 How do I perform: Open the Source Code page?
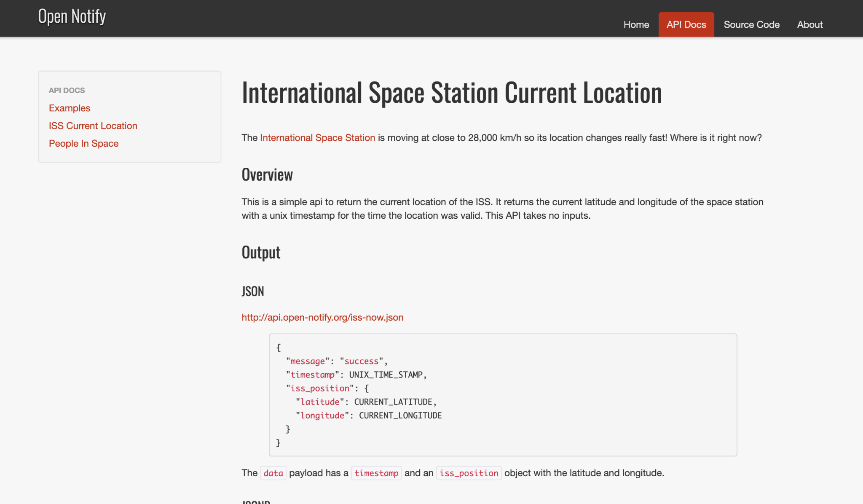coord(751,24)
